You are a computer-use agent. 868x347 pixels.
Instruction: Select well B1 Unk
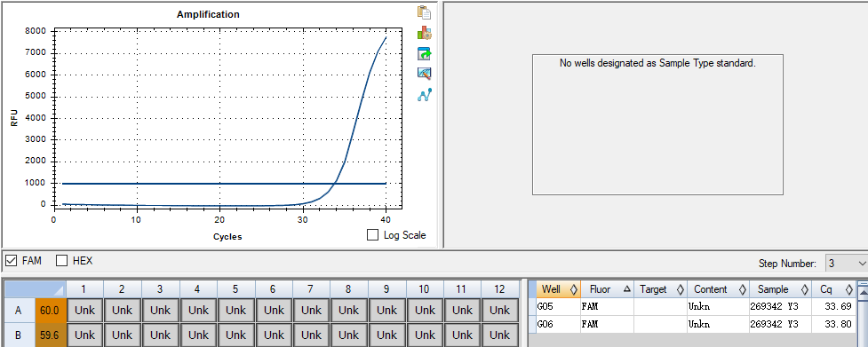pos(84,335)
